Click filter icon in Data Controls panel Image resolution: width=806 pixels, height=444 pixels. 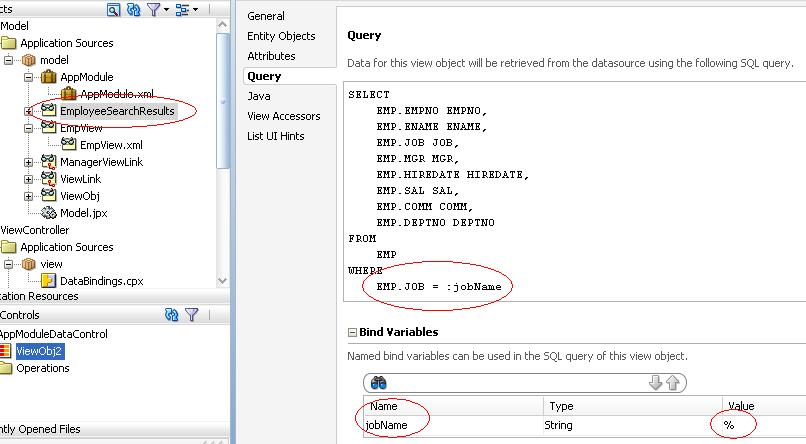(191, 314)
